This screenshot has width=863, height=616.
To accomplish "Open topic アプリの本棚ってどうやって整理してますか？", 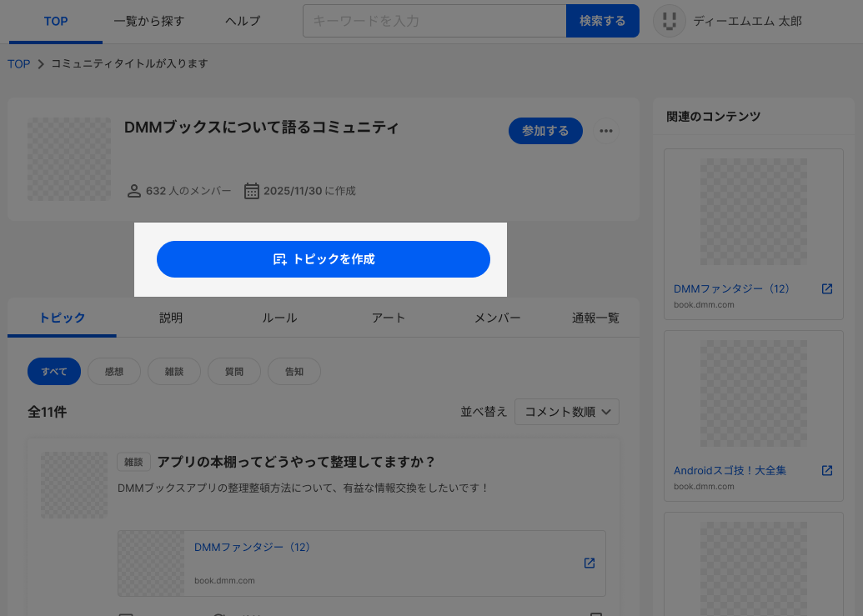I will click(x=297, y=462).
